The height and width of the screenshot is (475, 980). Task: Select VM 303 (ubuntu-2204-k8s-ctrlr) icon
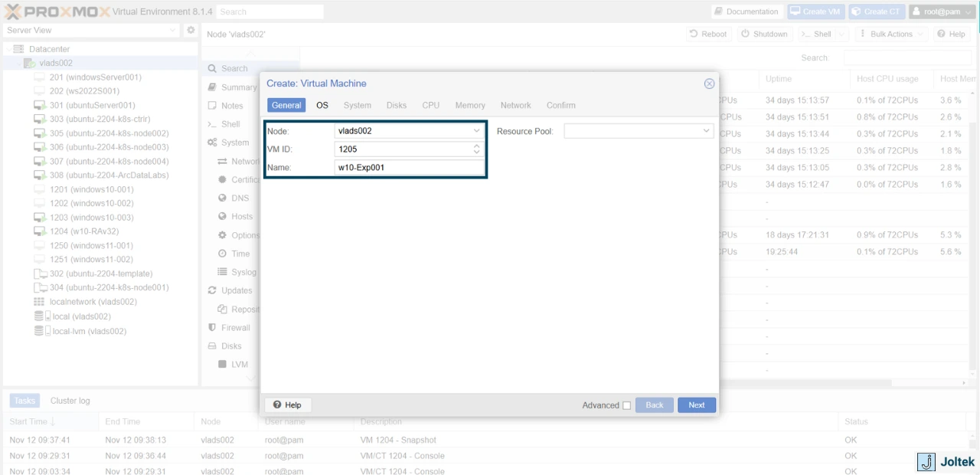(x=40, y=120)
